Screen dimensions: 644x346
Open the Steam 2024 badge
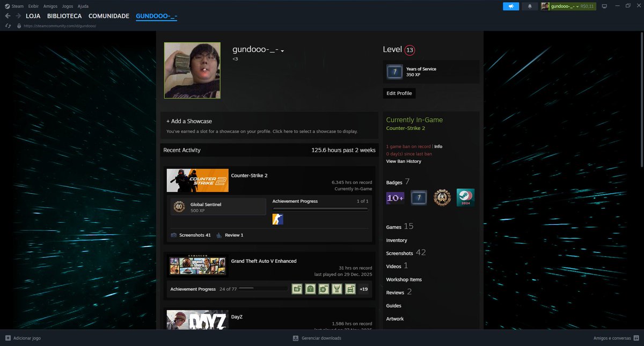point(465,197)
